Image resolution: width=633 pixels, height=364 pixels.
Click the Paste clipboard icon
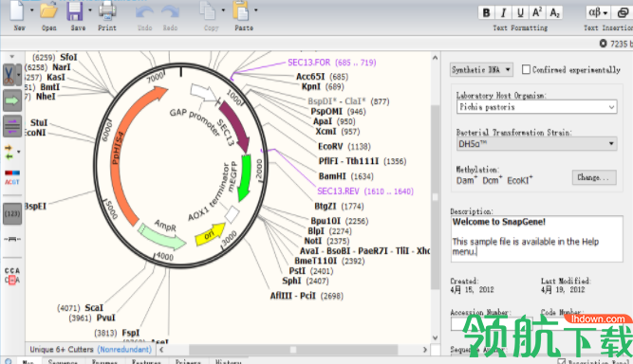[241, 10]
